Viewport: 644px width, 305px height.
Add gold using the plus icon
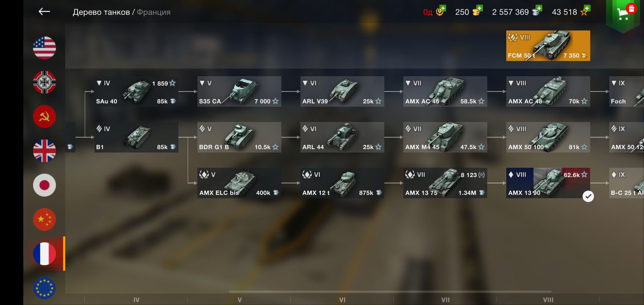[x=479, y=8]
